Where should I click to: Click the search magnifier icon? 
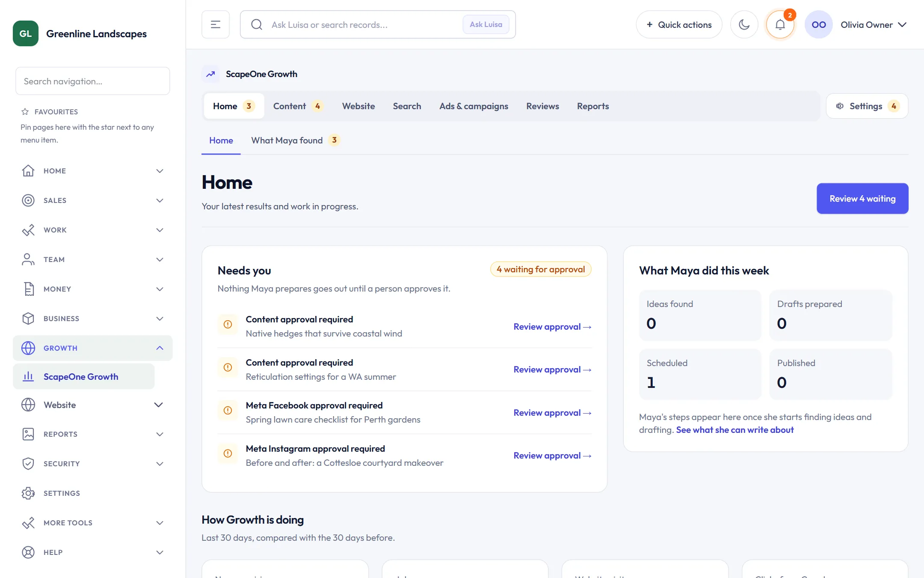pyautogui.click(x=257, y=24)
